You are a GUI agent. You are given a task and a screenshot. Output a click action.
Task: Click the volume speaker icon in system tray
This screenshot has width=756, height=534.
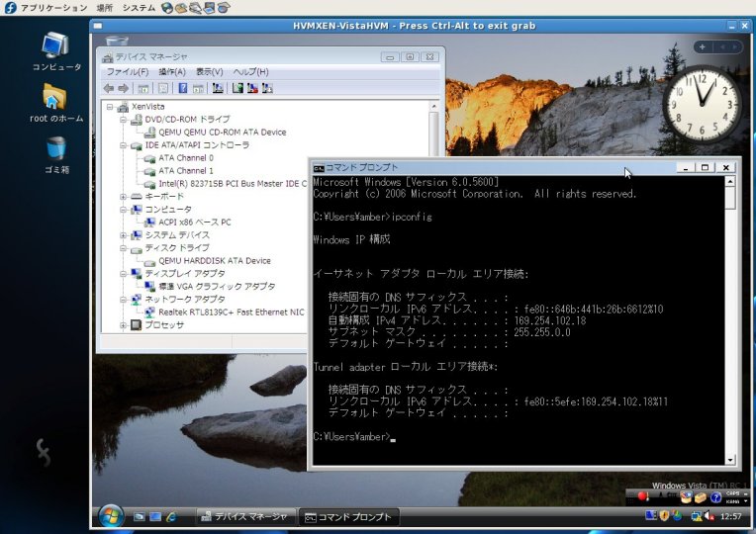tap(710, 515)
